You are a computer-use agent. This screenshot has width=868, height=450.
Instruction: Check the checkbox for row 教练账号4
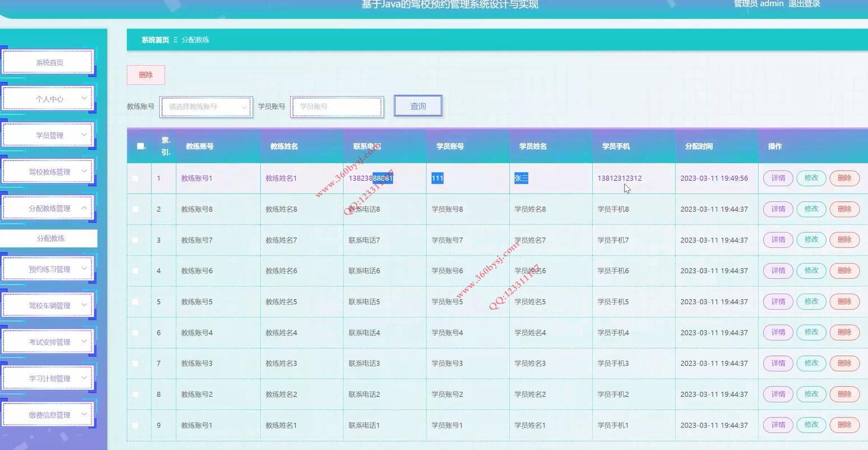(x=135, y=333)
